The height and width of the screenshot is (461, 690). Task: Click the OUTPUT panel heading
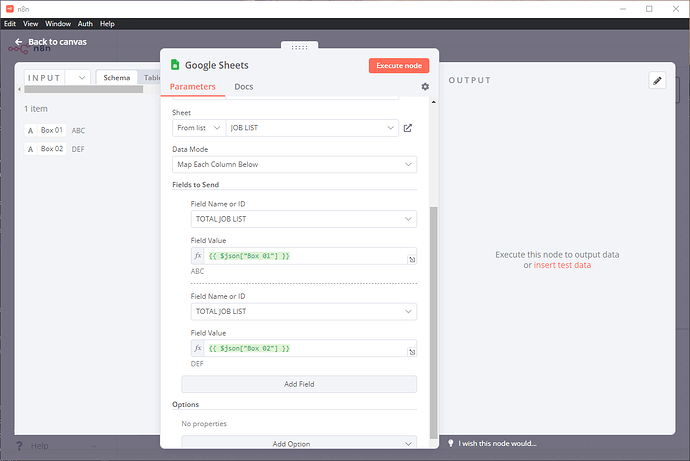click(470, 80)
